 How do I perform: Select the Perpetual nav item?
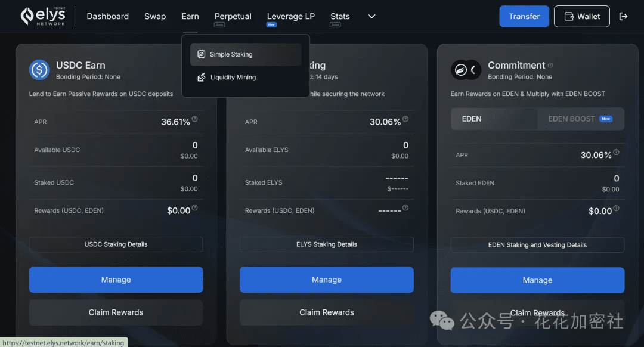point(233,17)
